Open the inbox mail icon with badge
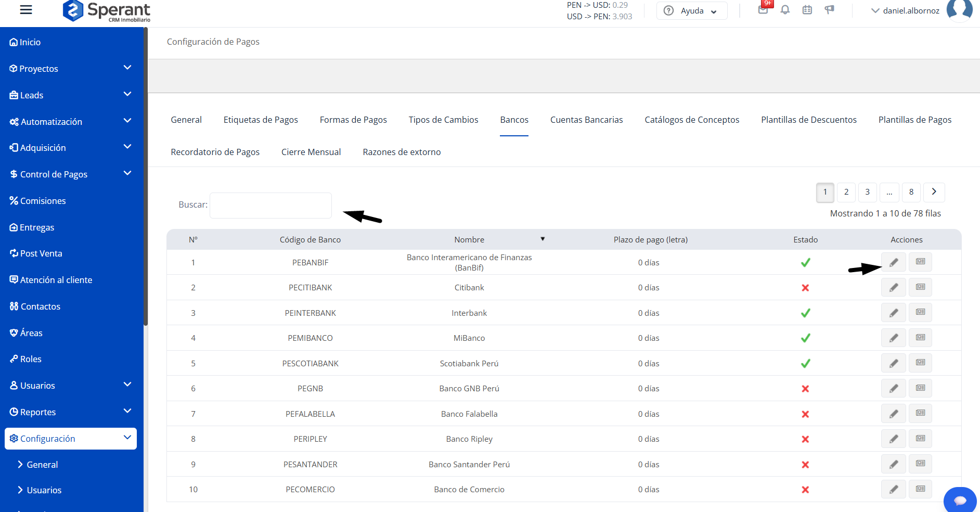 [x=763, y=9]
